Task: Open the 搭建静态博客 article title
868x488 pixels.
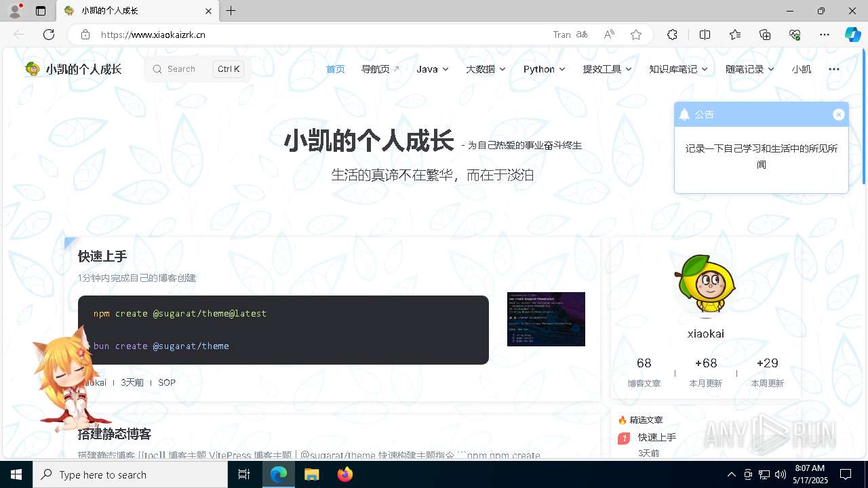Action: (115, 434)
